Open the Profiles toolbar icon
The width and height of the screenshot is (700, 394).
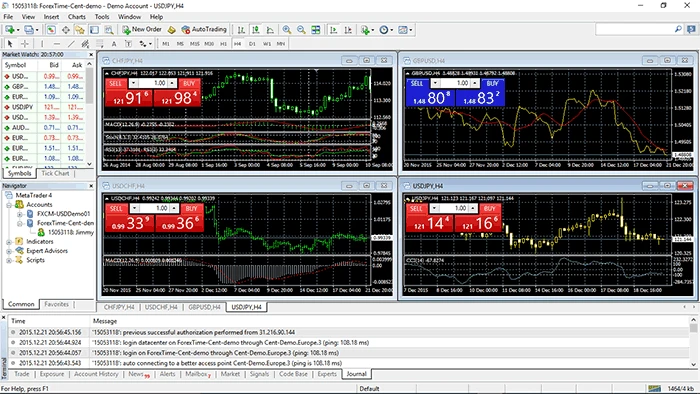click(x=29, y=29)
